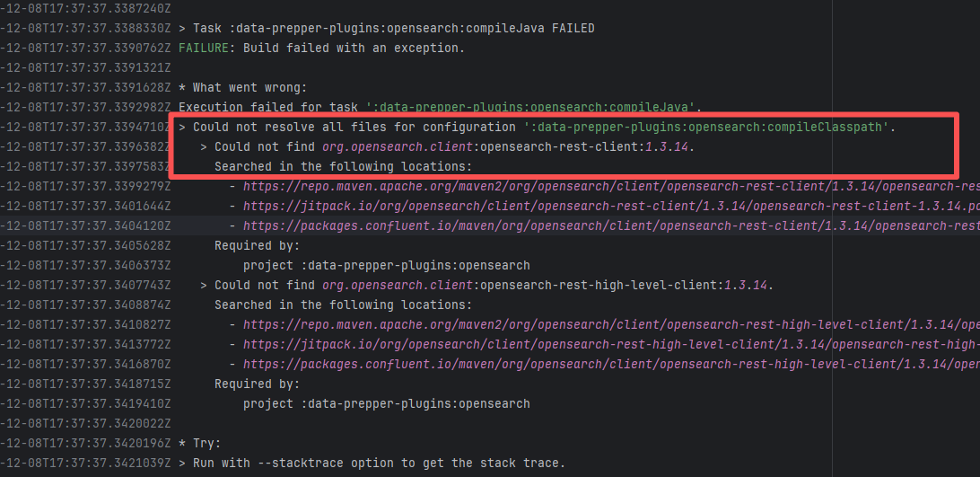Click the timestamp ending in 37.3404120Z
Screen dimensions: 980x477
click(85, 225)
